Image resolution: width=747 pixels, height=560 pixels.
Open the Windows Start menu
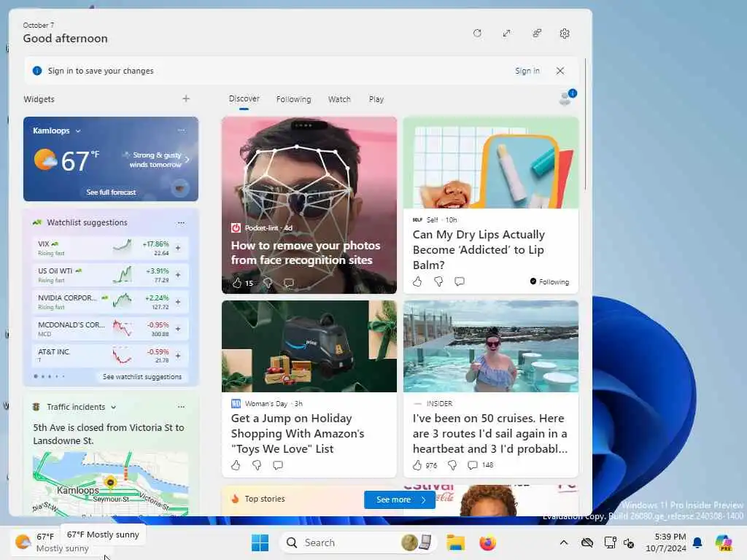[260, 542]
